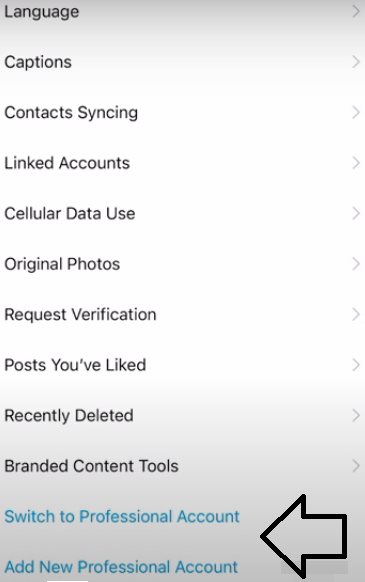Screen dimensions: 365x582
Task: Open the Recently Deleted section
Action: pyautogui.click(x=182, y=415)
